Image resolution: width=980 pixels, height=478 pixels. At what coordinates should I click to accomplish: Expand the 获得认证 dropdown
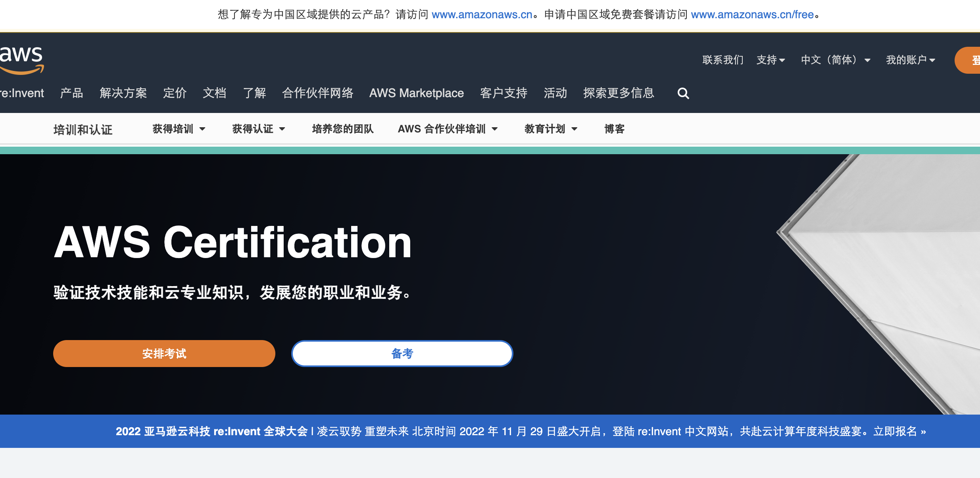pos(259,129)
